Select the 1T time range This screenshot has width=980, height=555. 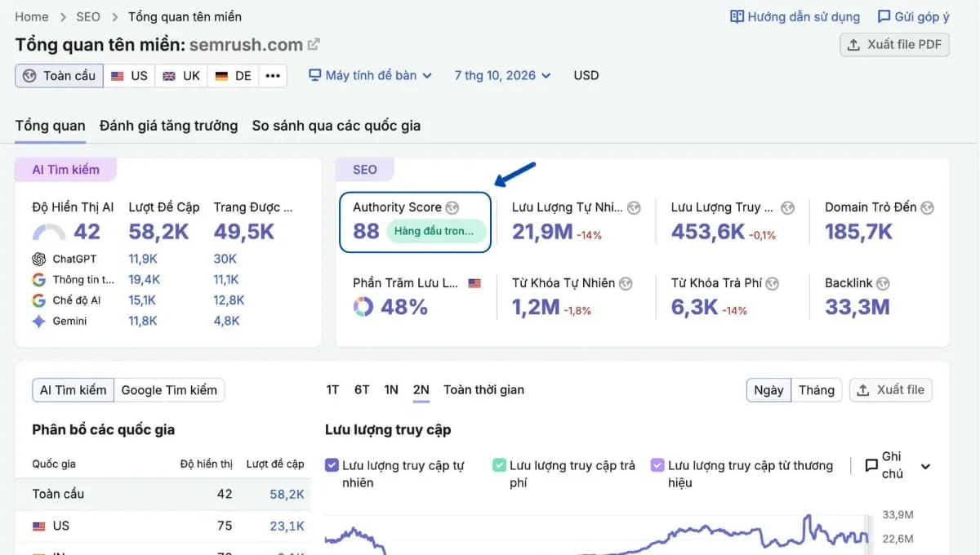332,390
